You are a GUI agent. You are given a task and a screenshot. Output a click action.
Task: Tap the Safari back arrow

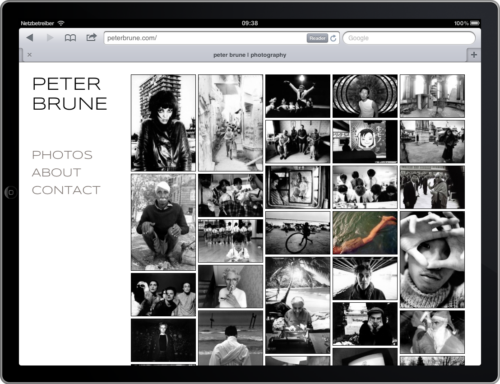click(30, 38)
